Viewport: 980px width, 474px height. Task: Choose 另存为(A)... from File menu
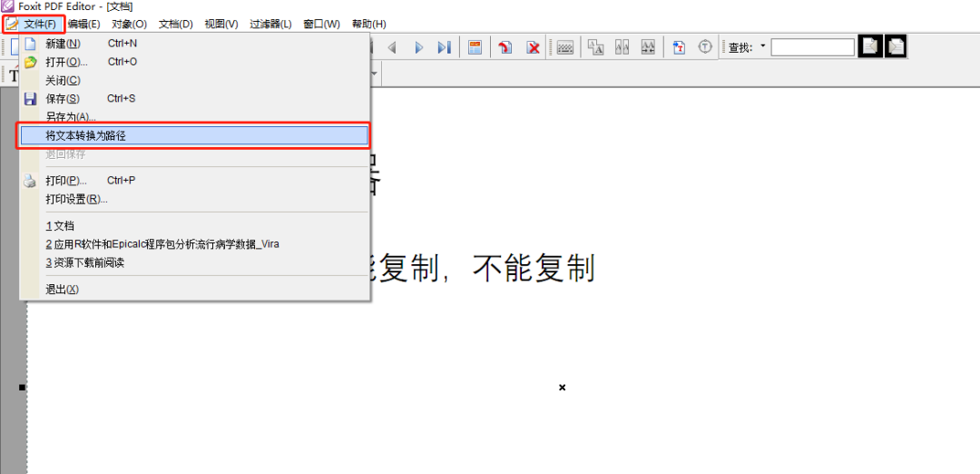pyautogui.click(x=71, y=117)
